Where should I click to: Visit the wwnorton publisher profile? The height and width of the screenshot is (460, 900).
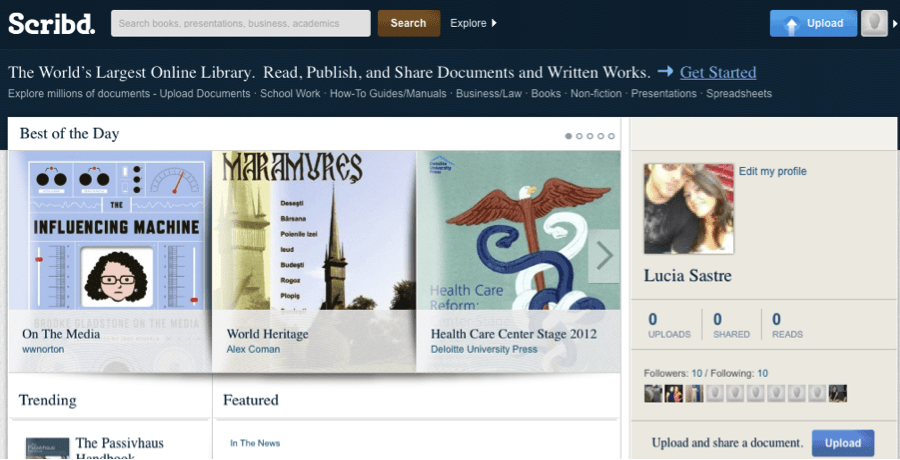(x=43, y=349)
